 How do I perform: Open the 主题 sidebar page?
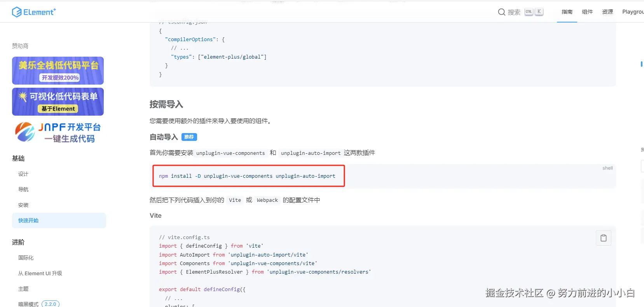click(x=23, y=289)
